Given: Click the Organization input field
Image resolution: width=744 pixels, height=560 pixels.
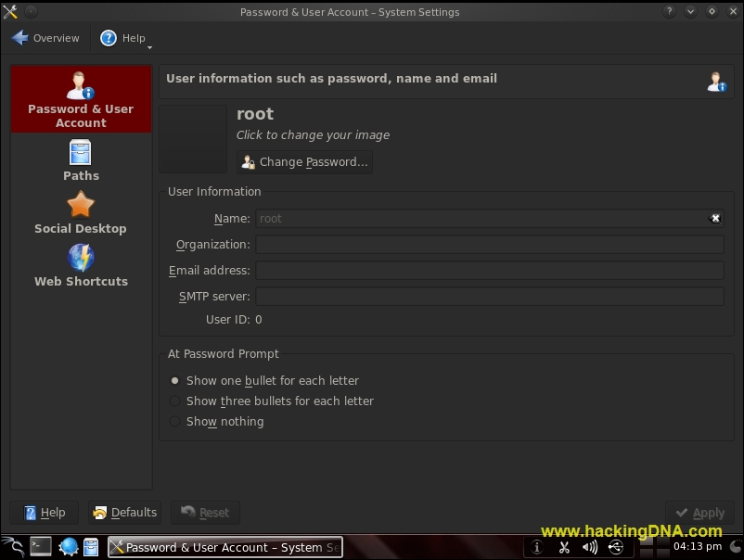Looking at the screenshot, I should 490,244.
